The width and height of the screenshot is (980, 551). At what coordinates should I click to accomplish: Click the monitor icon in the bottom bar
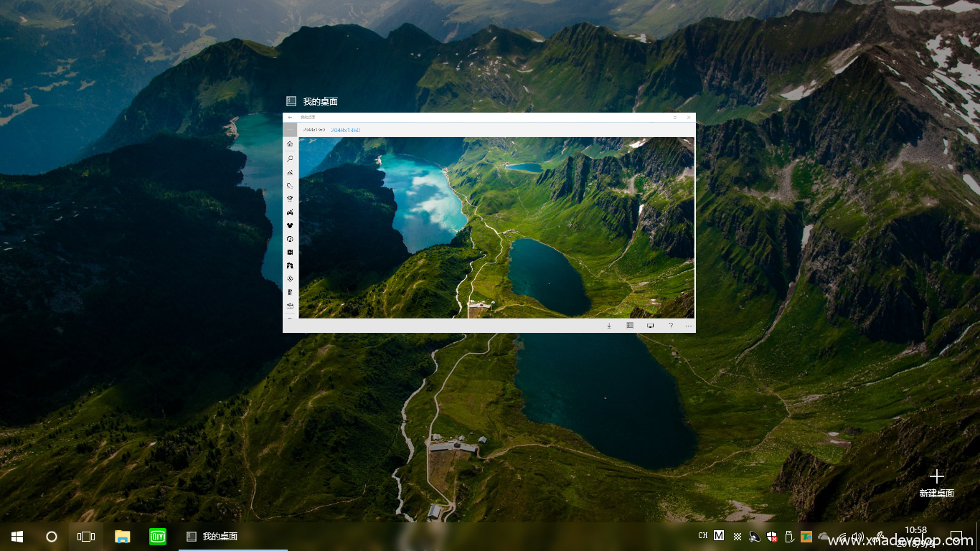click(x=650, y=326)
